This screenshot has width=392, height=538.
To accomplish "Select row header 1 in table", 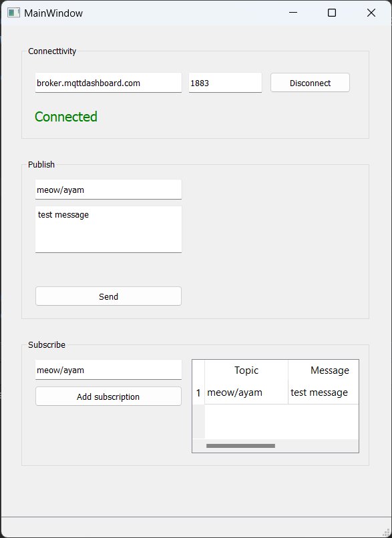I will [198, 392].
